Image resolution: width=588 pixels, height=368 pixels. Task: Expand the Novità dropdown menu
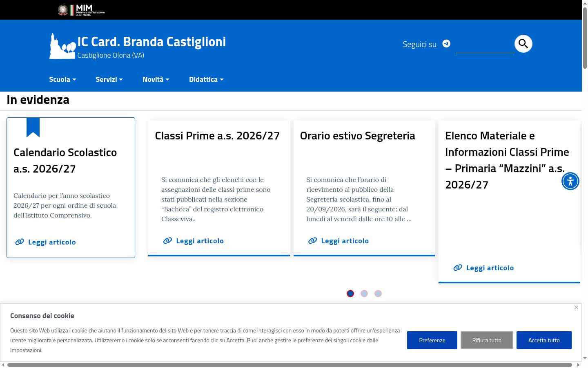pos(156,79)
